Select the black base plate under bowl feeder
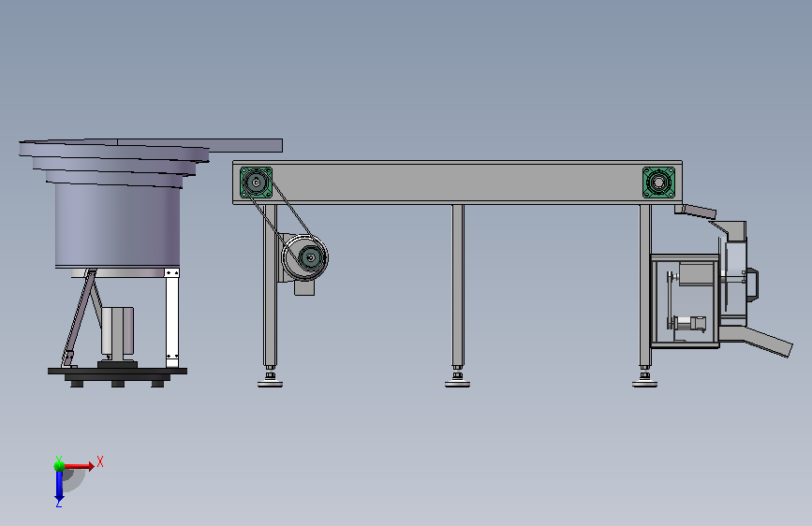This screenshot has width=812, height=526. (118, 372)
